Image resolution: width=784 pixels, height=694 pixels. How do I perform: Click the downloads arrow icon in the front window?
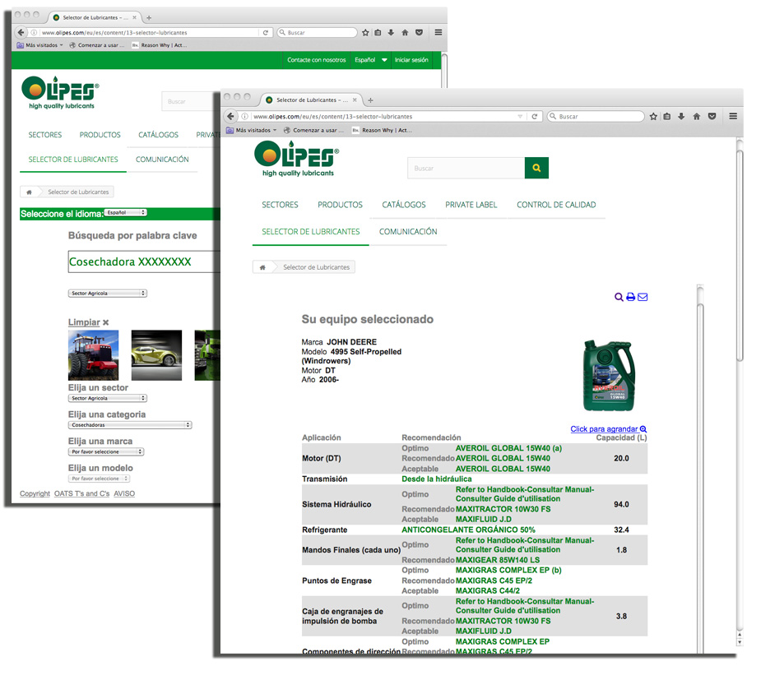tap(681, 117)
